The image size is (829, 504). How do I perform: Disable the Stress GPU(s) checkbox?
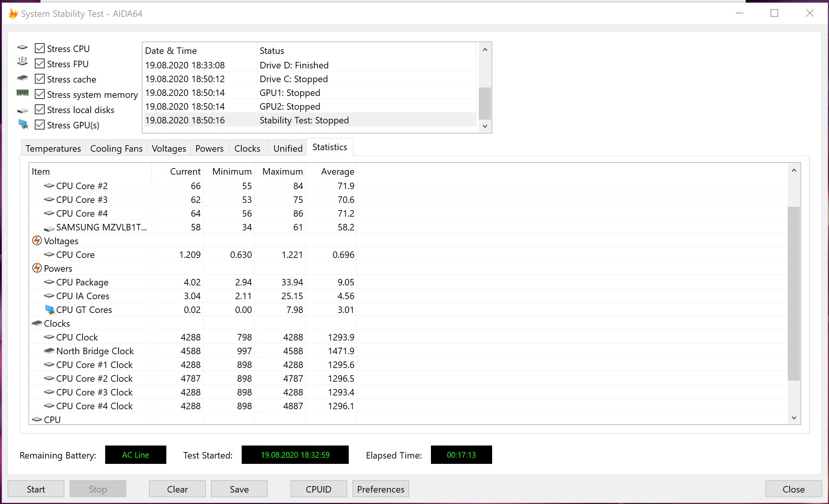[x=40, y=125]
